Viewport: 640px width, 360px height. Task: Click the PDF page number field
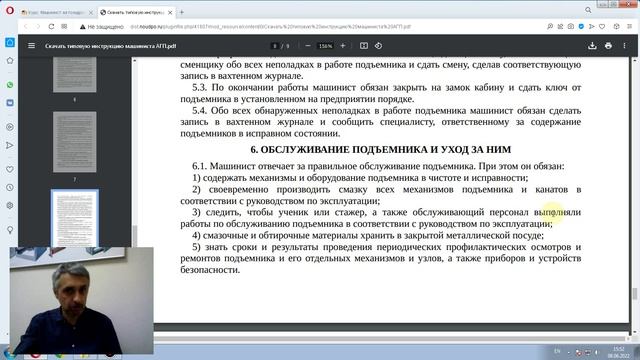pyautogui.click(x=275, y=46)
